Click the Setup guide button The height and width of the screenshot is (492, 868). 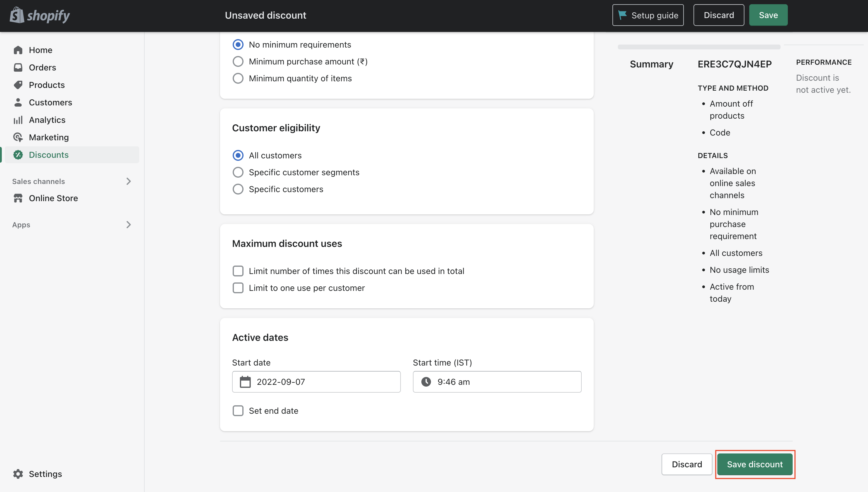(648, 15)
